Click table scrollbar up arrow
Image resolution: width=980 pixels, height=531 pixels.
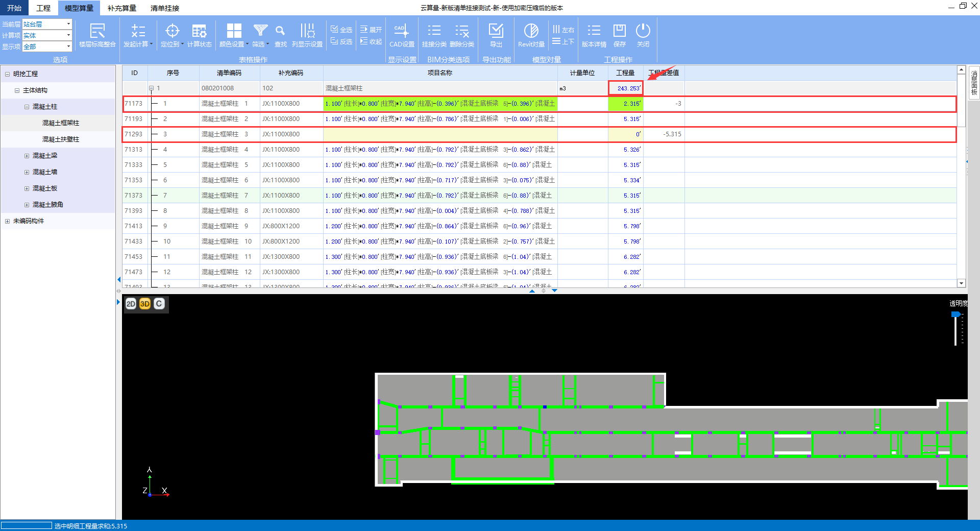pyautogui.click(x=961, y=70)
